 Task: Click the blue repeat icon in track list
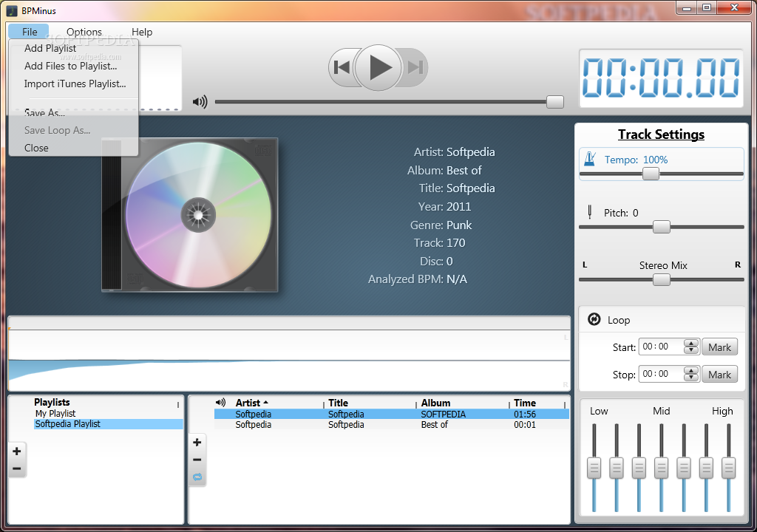pyautogui.click(x=197, y=477)
